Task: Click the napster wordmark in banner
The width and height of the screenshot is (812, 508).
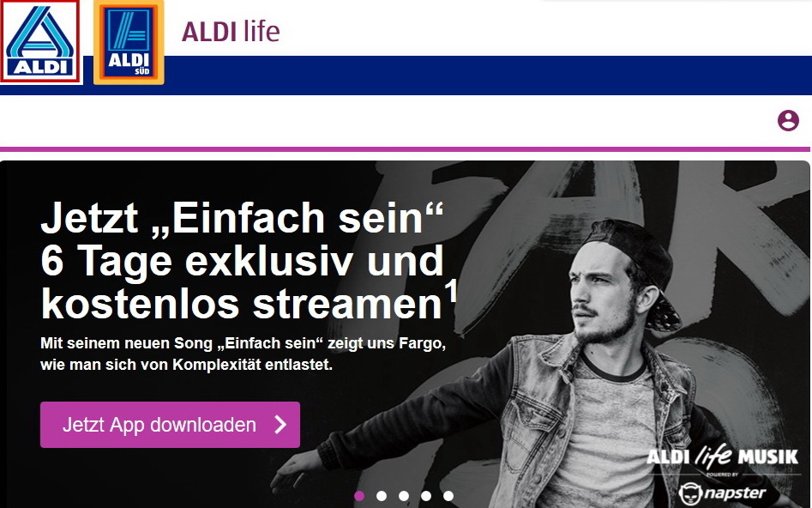Action: 736,492
